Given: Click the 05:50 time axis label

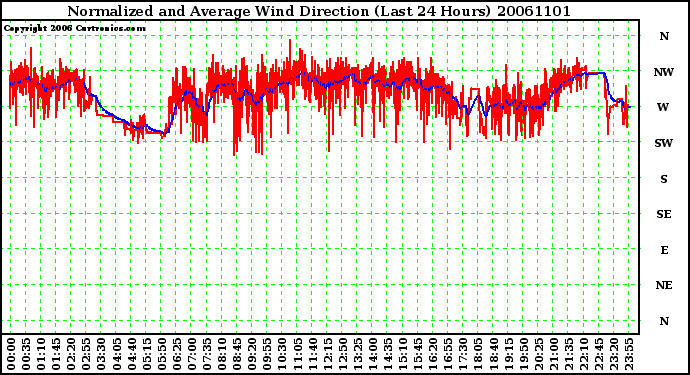Looking at the screenshot, I should (x=161, y=355).
